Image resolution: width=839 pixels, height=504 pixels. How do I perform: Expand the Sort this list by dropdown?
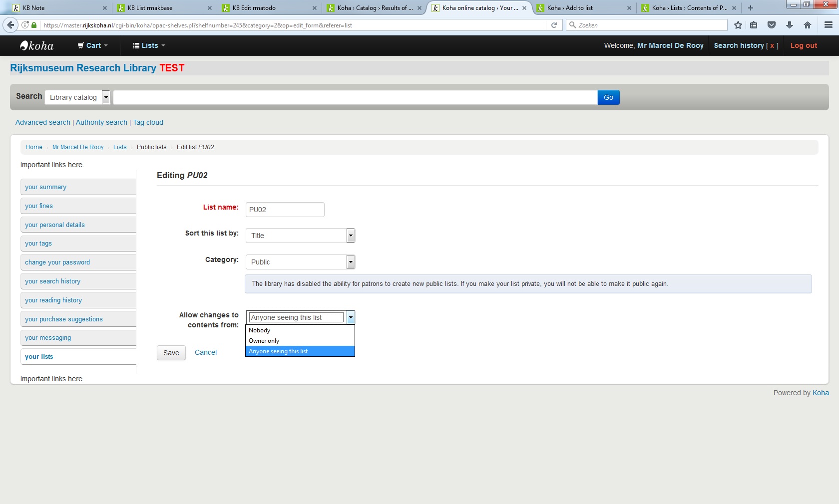pyautogui.click(x=300, y=236)
